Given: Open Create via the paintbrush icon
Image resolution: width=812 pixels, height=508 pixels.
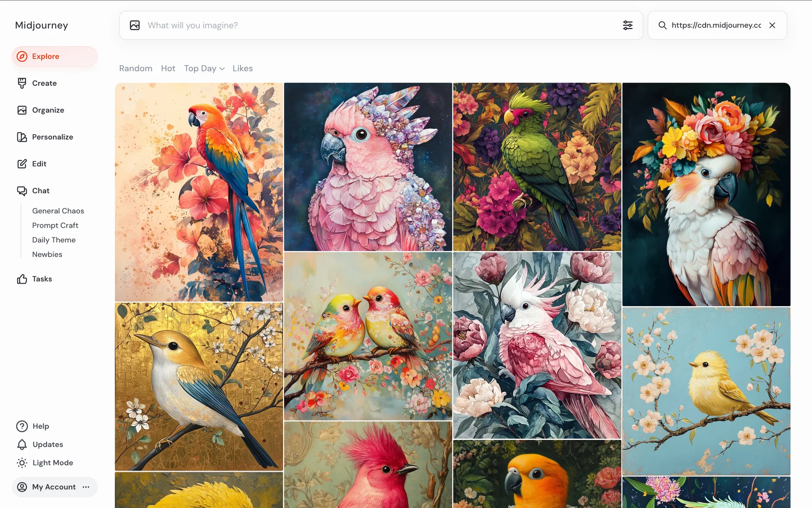Looking at the screenshot, I should [x=22, y=83].
